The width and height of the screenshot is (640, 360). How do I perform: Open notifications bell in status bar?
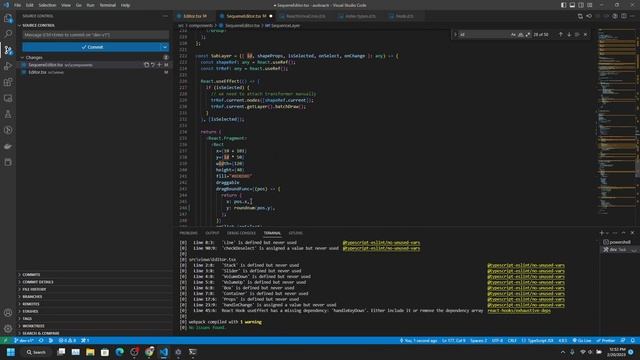point(632,340)
